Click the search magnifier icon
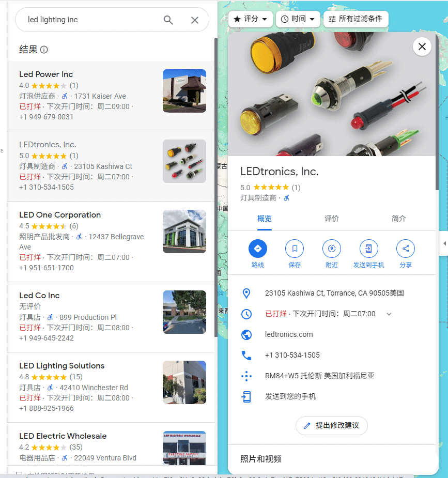Screen dimensions: 448x478 point(168,20)
